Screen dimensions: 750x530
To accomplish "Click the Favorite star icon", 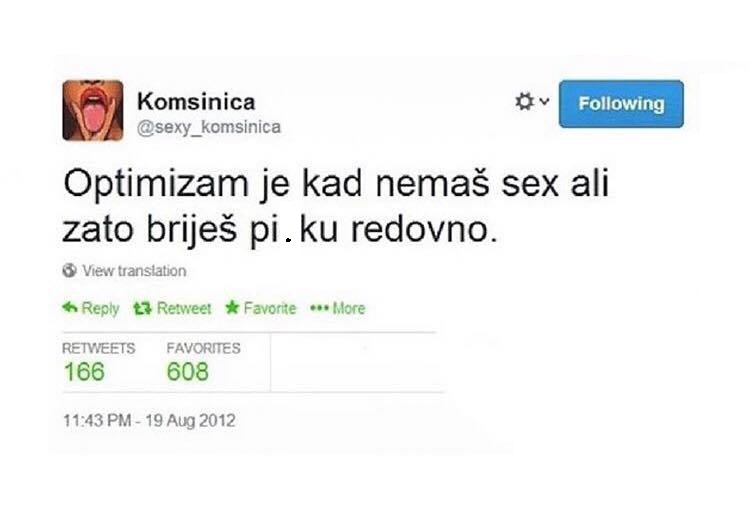I will coord(232,307).
